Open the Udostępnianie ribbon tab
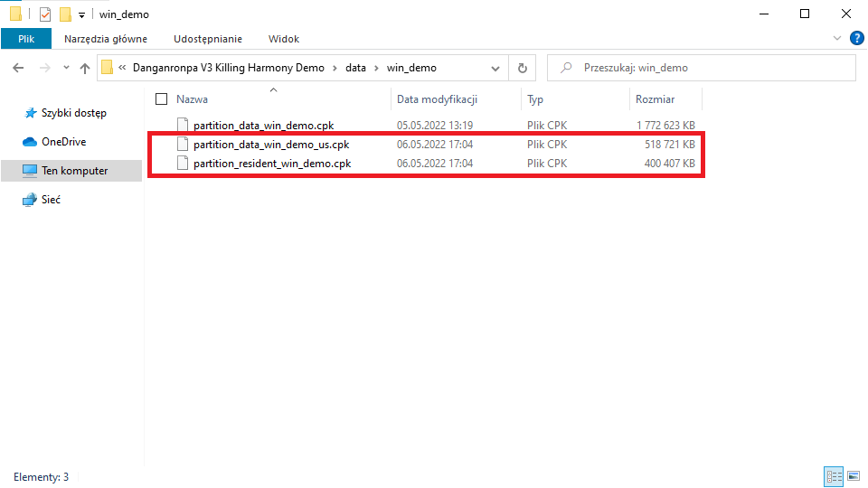This screenshot has width=868, height=488. 208,39
